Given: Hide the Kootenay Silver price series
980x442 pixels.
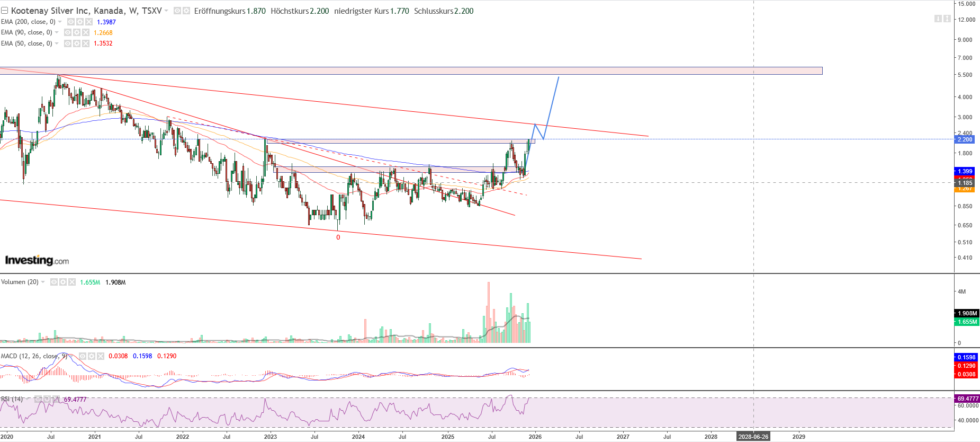Looking at the screenshot, I should (x=177, y=11).
